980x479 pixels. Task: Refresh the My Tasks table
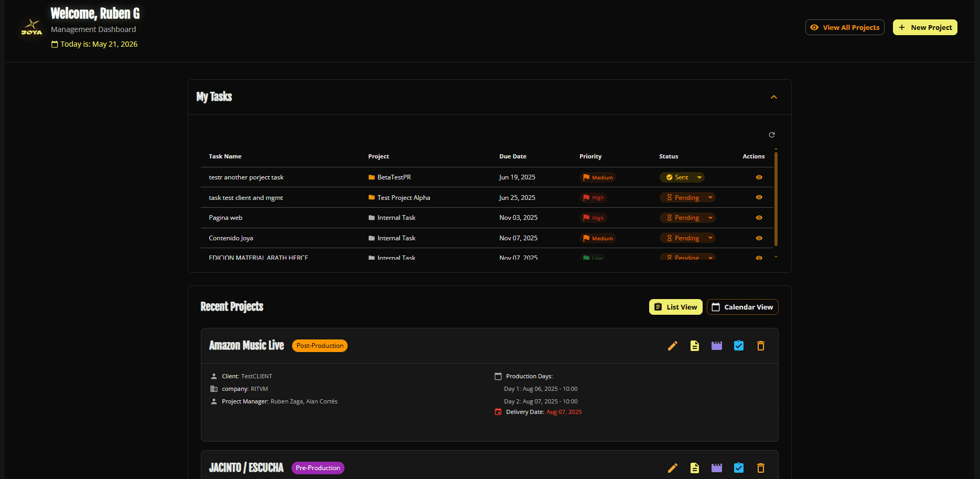pos(772,135)
